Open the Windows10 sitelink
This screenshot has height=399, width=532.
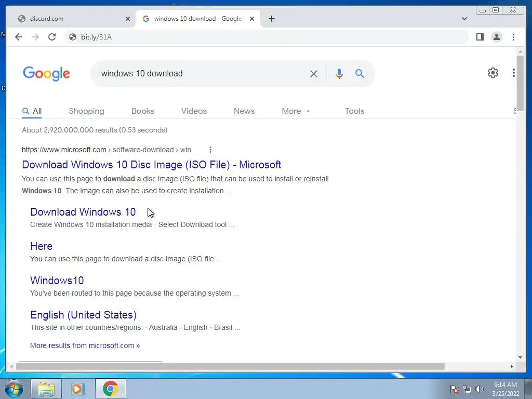(57, 281)
